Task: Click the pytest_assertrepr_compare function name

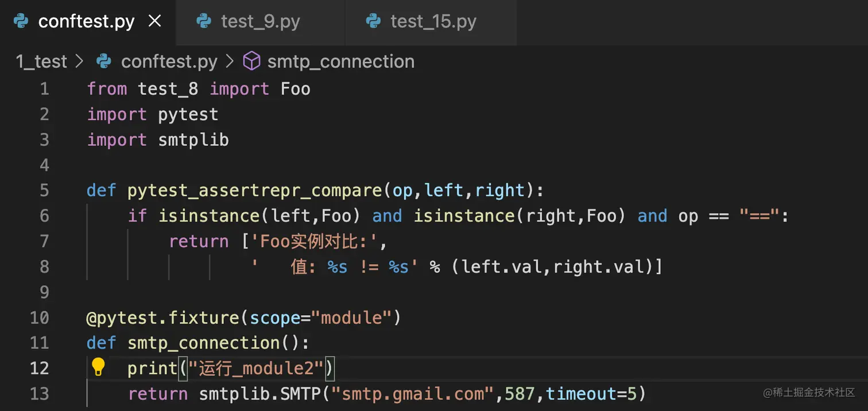Action: 255,190
